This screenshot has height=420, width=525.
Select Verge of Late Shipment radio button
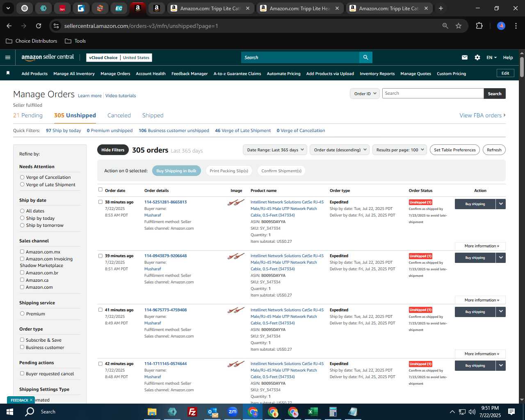[x=22, y=185]
